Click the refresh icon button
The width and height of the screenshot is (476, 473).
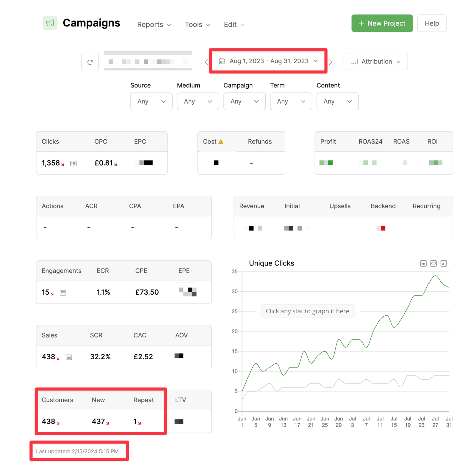point(90,62)
